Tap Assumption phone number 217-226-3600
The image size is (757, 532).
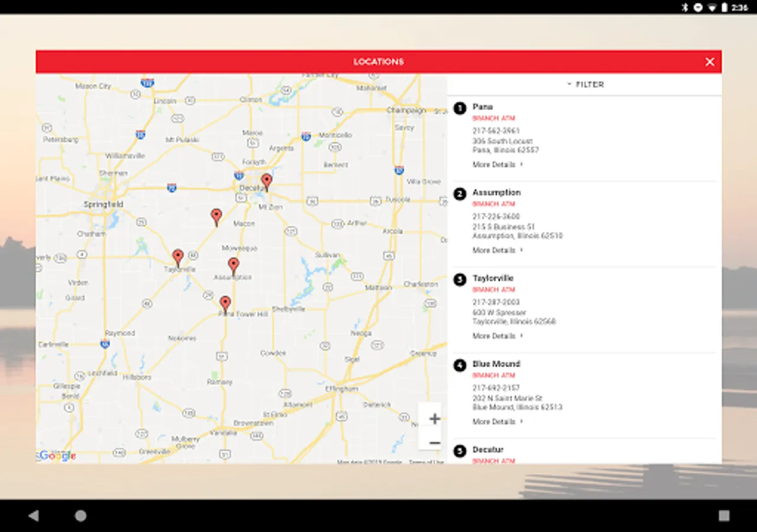[x=496, y=216]
